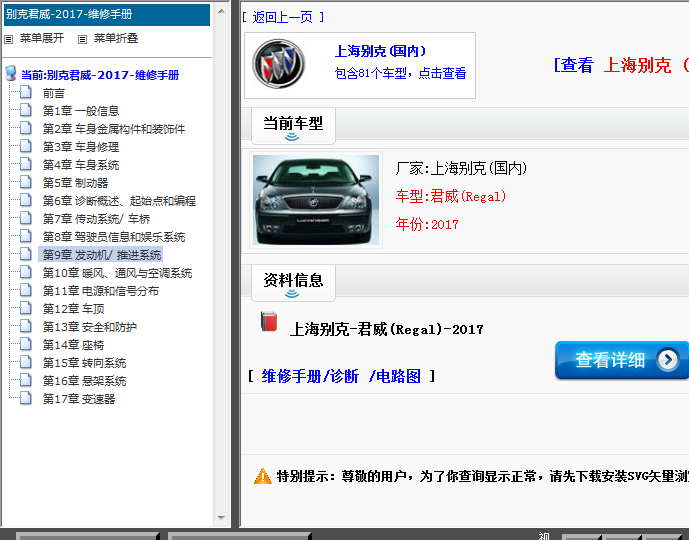Open 第10章 暖风、通风与空调系统

tap(117, 273)
